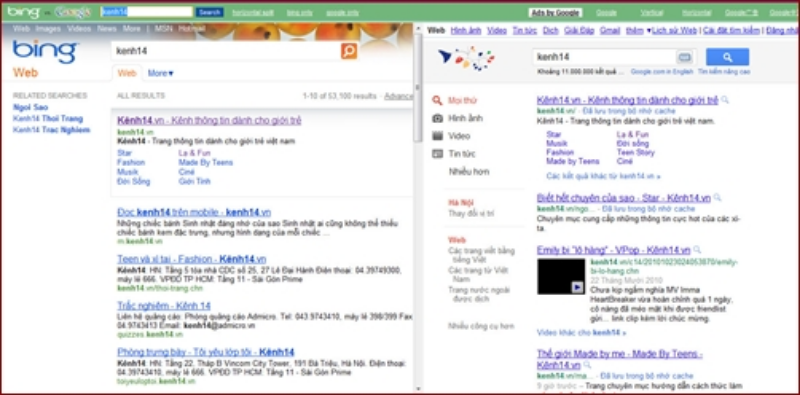Click the Bing vs Google logo in top bar
800x395 pixels.
(49, 12)
